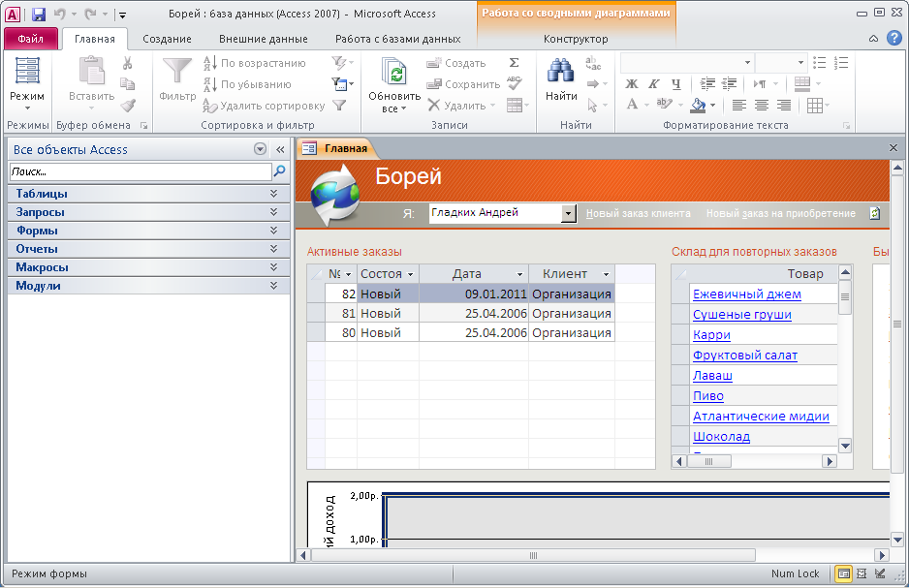
Task: Expand the Формы group
Action: [x=148, y=231]
